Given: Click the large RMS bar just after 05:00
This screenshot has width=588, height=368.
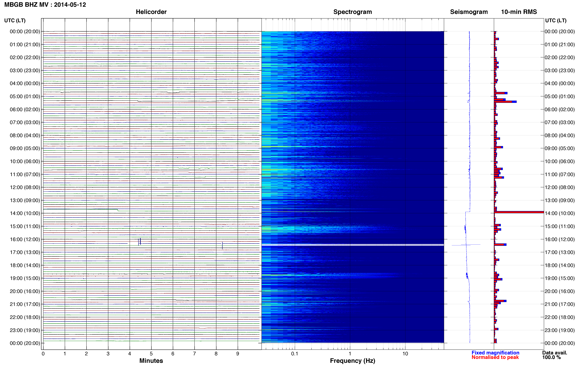Looking at the screenshot, I should click(505, 102).
